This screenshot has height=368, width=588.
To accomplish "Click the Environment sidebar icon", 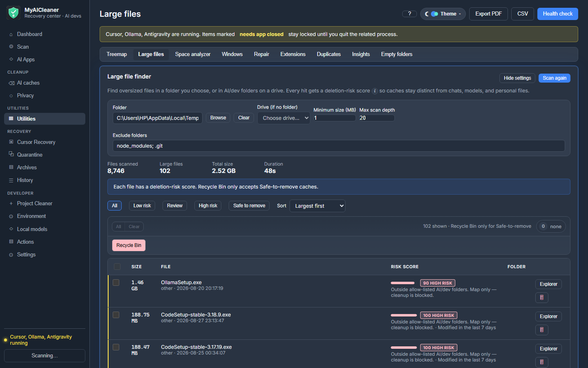I will [11, 216].
